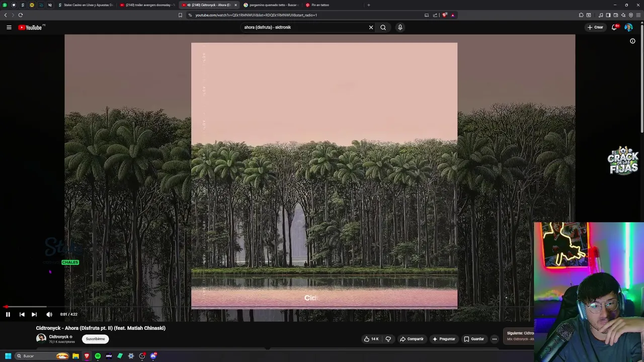Open Brave browser from the taskbar
The image size is (644, 362).
87,356
